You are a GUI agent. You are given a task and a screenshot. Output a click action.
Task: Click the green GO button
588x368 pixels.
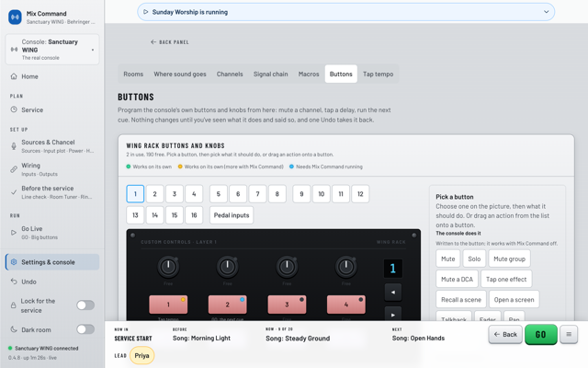(x=541, y=334)
